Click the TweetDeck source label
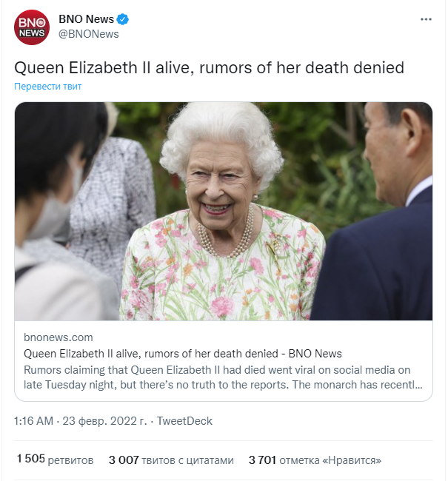Screen dimensions: 448x481 click(x=184, y=421)
